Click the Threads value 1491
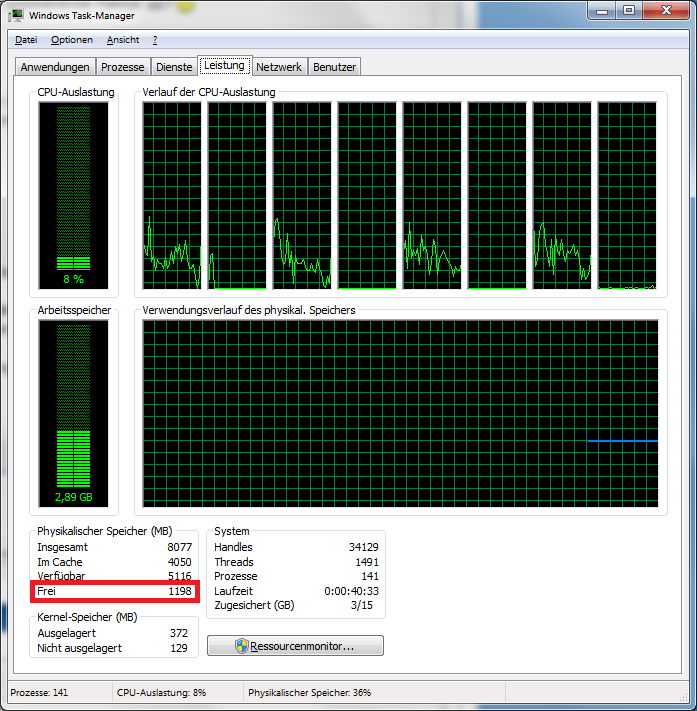697x711 pixels. pos(367,562)
